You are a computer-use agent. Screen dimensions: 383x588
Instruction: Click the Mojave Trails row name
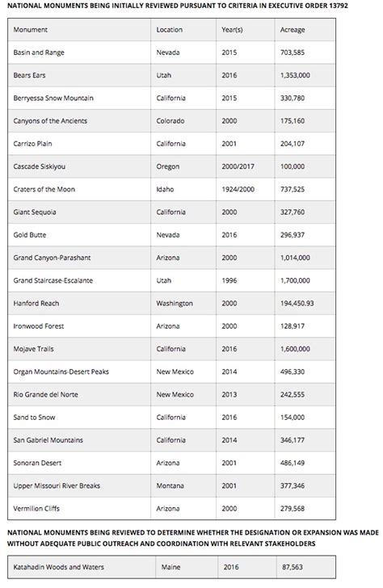(x=33, y=349)
